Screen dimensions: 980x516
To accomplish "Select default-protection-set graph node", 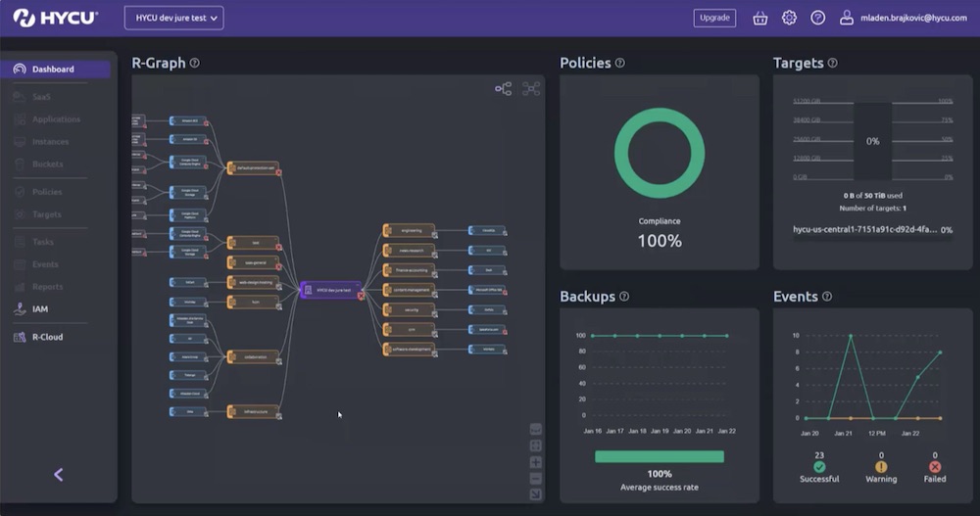I will click(253, 168).
